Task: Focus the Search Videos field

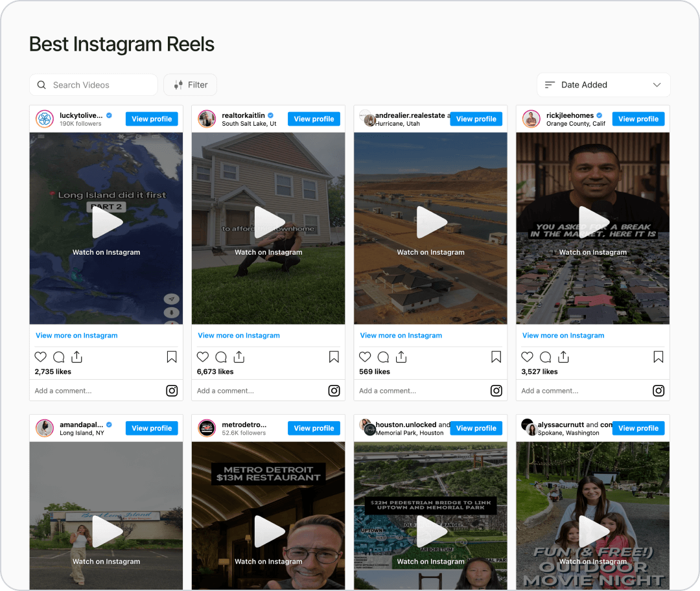Action: [93, 85]
